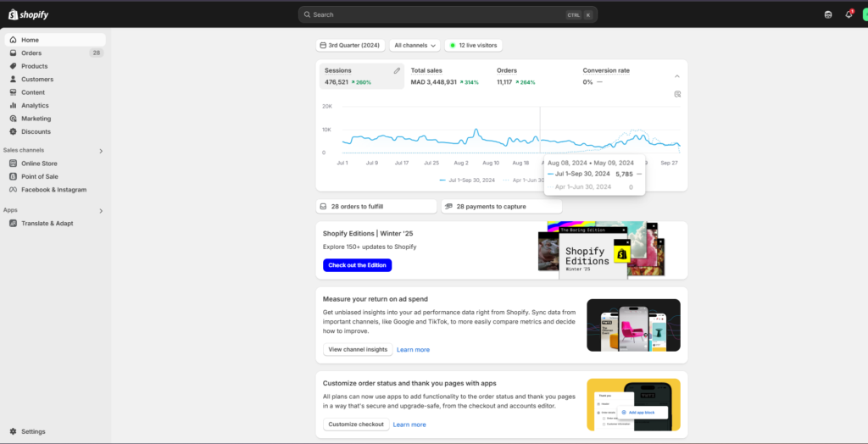Focus the Search field in header
The height and width of the screenshot is (444, 868).
448,15
